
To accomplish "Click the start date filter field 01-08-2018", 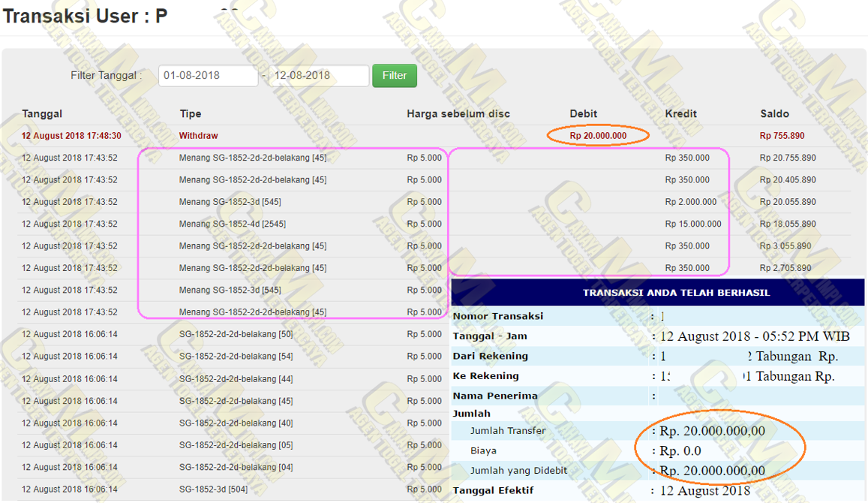I will (x=208, y=76).
